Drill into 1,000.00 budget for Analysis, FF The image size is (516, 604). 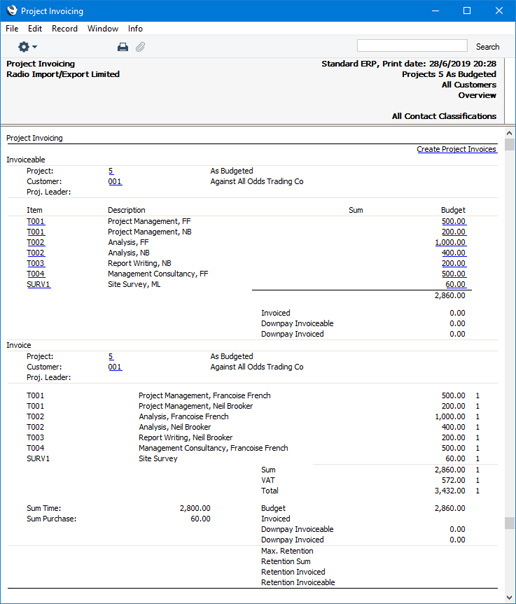pos(450,242)
